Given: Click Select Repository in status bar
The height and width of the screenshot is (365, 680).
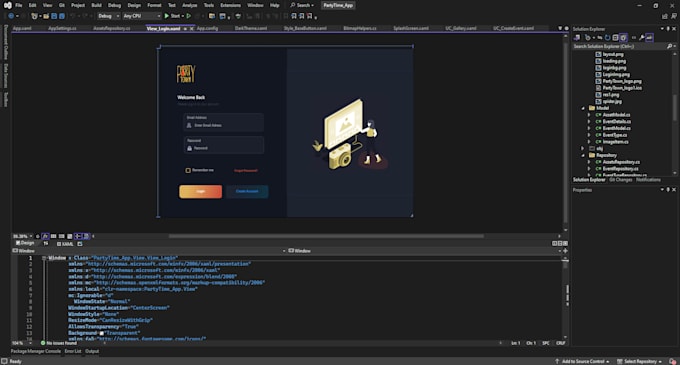Looking at the screenshot, I should (640, 361).
